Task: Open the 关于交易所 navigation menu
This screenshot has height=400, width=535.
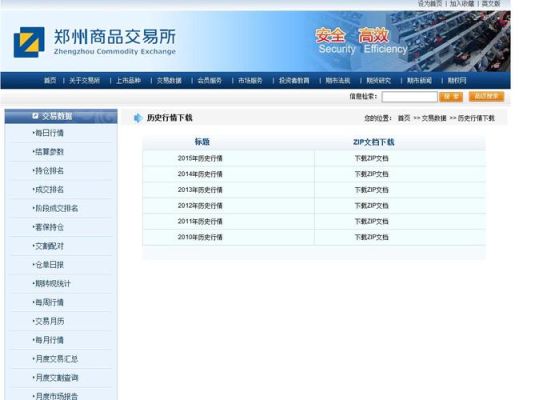Action: point(85,81)
